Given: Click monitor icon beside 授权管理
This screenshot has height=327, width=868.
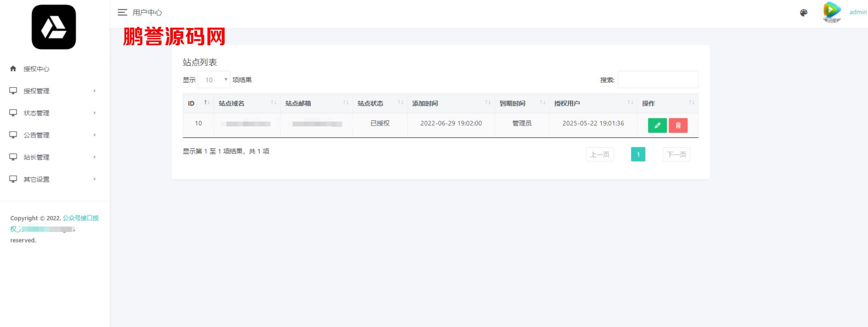Looking at the screenshot, I should click(x=13, y=91).
